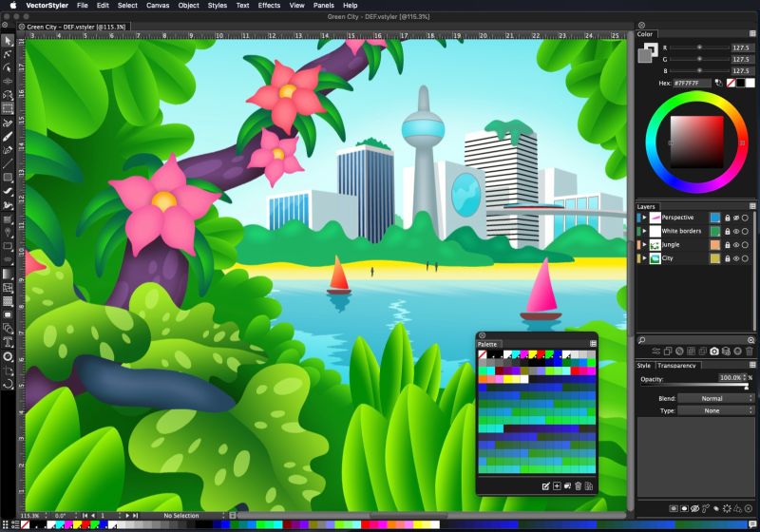Click the Green City document tab
The width and height of the screenshot is (760, 532).
coord(76,27)
